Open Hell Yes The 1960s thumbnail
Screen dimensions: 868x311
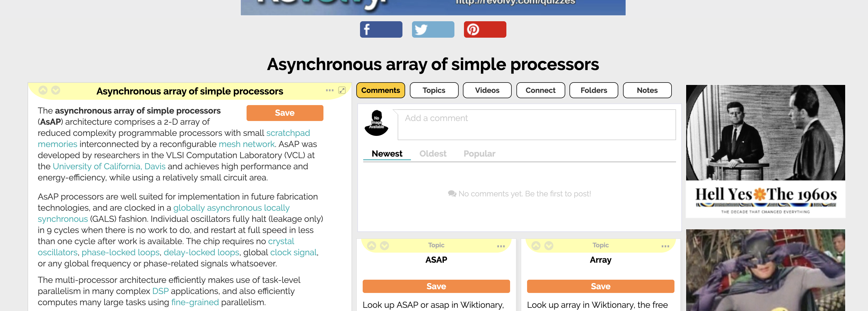coord(765,151)
